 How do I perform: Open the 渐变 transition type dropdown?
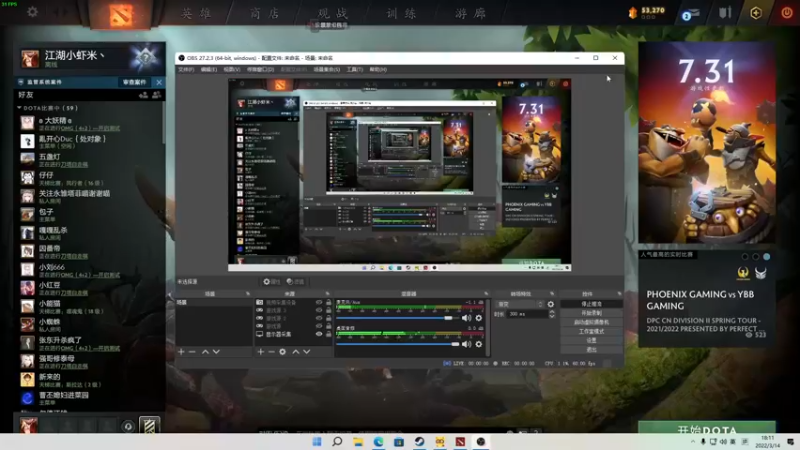(x=520, y=304)
